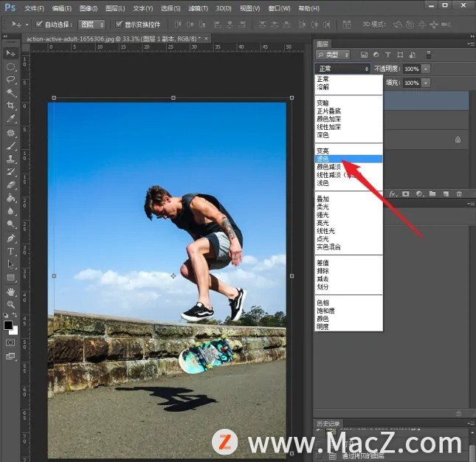Toggle the 自动选择 checkbox
Image resolution: width=476 pixels, height=462 pixels.
(x=40, y=24)
